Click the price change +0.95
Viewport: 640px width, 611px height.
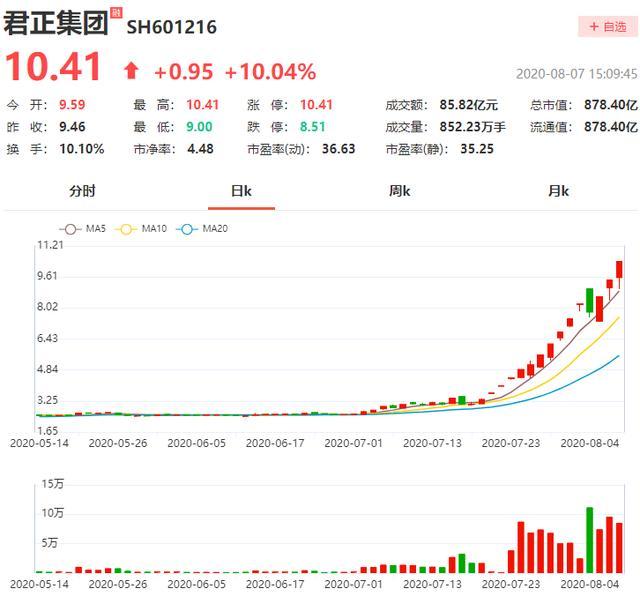tap(184, 71)
